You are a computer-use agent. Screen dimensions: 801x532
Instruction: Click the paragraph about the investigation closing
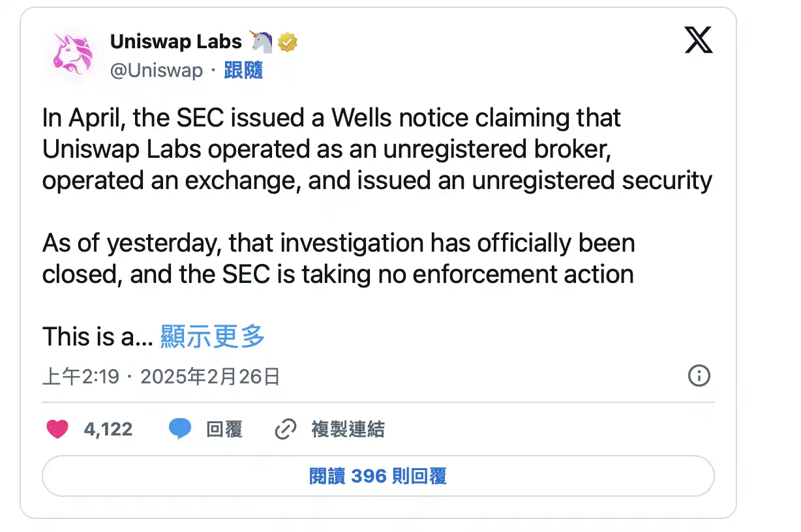pyautogui.click(x=338, y=259)
